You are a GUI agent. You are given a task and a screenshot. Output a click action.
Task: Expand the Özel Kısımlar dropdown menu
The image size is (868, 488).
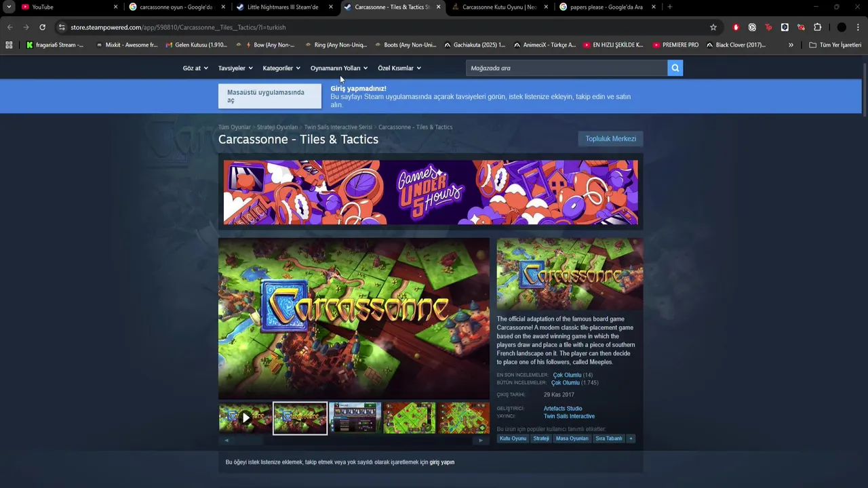399,68
